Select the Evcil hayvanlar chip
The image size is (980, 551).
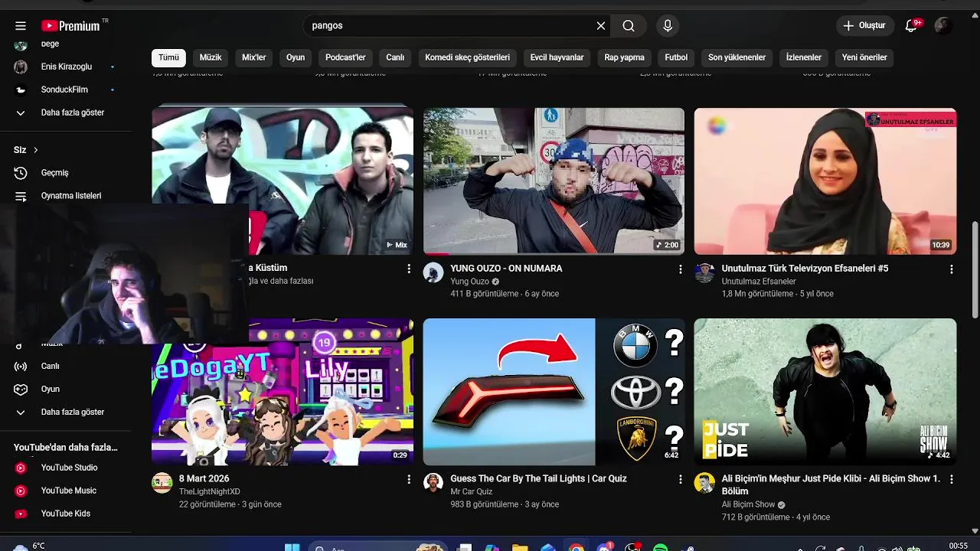pos(557,57)
